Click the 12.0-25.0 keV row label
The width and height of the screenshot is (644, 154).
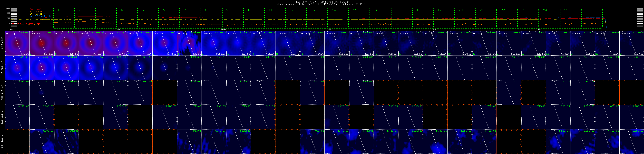coord(2,92)
